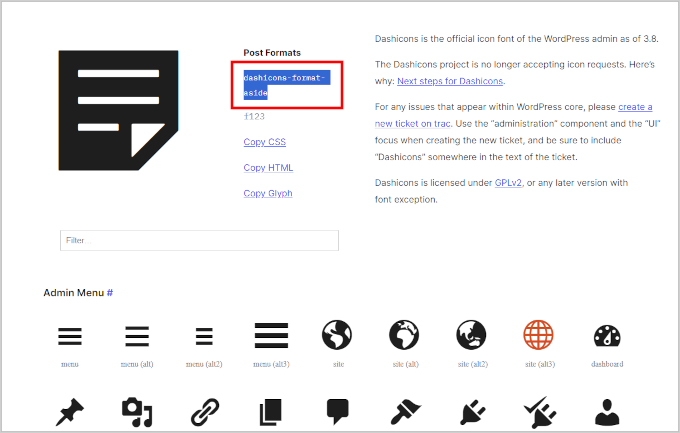The image size is (680, 433).
Task: Click the Copy Glyph link
Action: coord(268,193)
